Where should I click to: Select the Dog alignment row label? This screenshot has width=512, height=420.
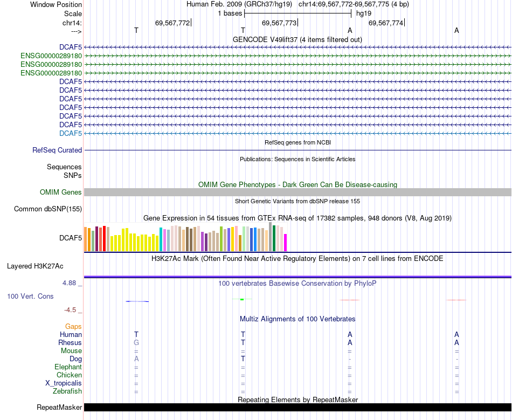click(75, 359)
